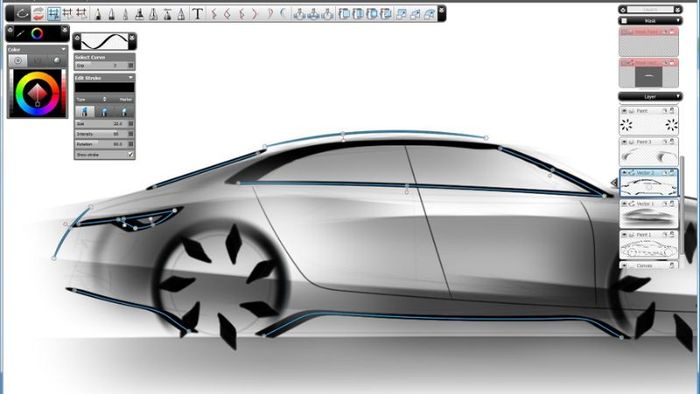
Task: Adjust the Intensity slider in Edit Stroke
Action: click(x=104, y=134)
